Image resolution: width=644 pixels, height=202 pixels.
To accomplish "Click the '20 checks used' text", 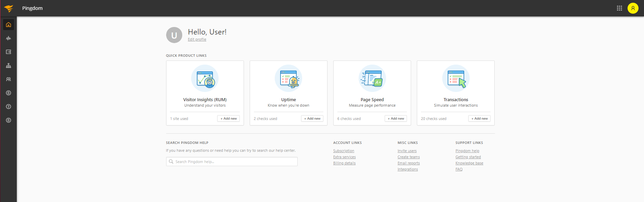I will point(434,119).
